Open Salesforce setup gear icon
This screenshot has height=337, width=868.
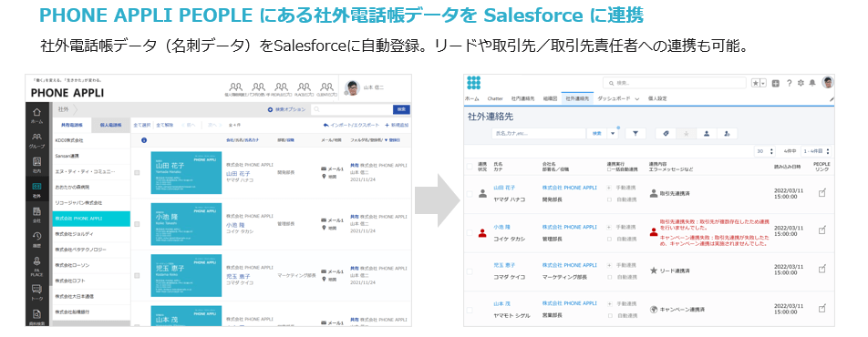click(801, 83)
